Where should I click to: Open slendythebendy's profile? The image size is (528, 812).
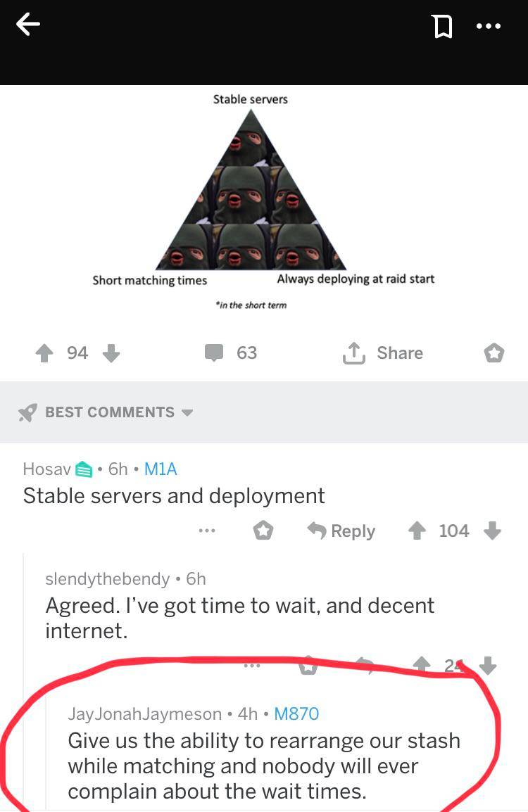107,579
